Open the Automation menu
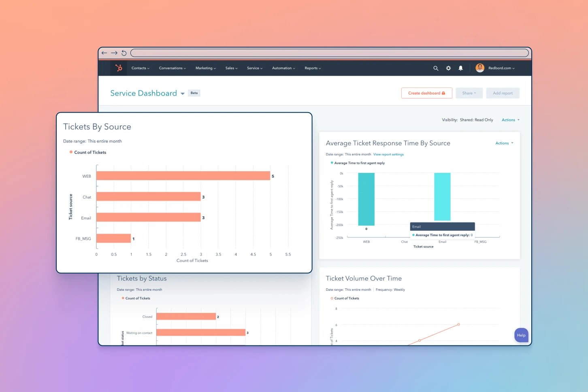Viewport: 588px width, 392px height. pyautogui.click(x=283, y=68)
